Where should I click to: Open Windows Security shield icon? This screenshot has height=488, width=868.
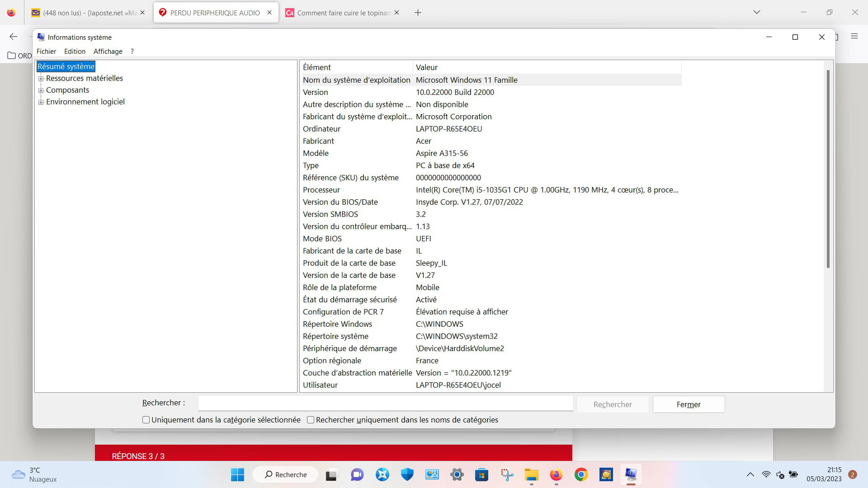[407, 474]
